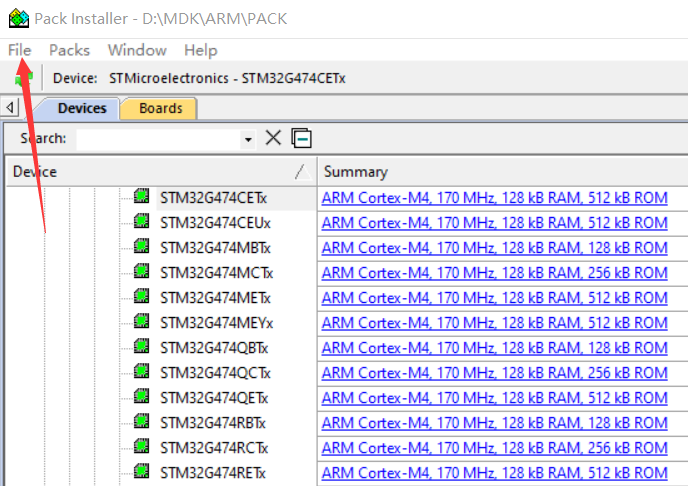The image size is (688, 486).
Task: Click the chip icon beside STM32G474CETx
Action: click(141, 196)
